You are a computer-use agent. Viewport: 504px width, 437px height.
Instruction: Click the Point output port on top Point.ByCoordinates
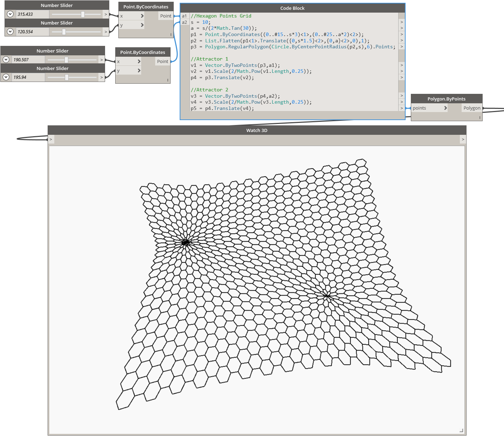(165, 16)
